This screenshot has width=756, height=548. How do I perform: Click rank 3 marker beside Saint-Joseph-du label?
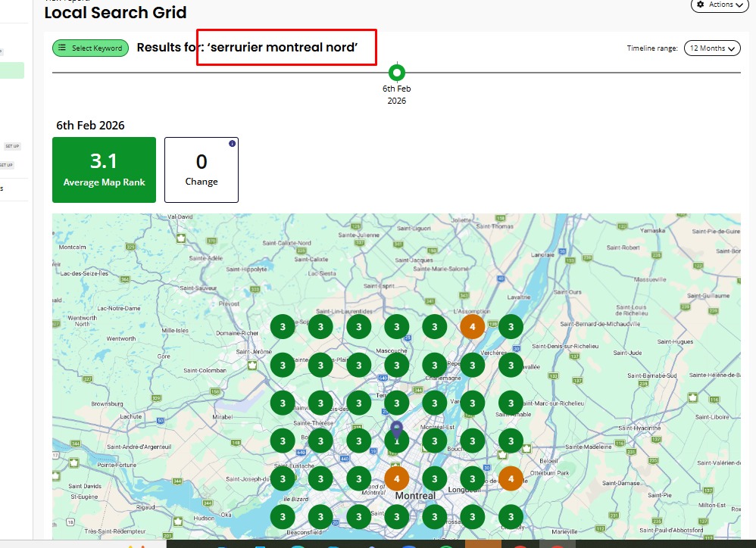point(283,479)
